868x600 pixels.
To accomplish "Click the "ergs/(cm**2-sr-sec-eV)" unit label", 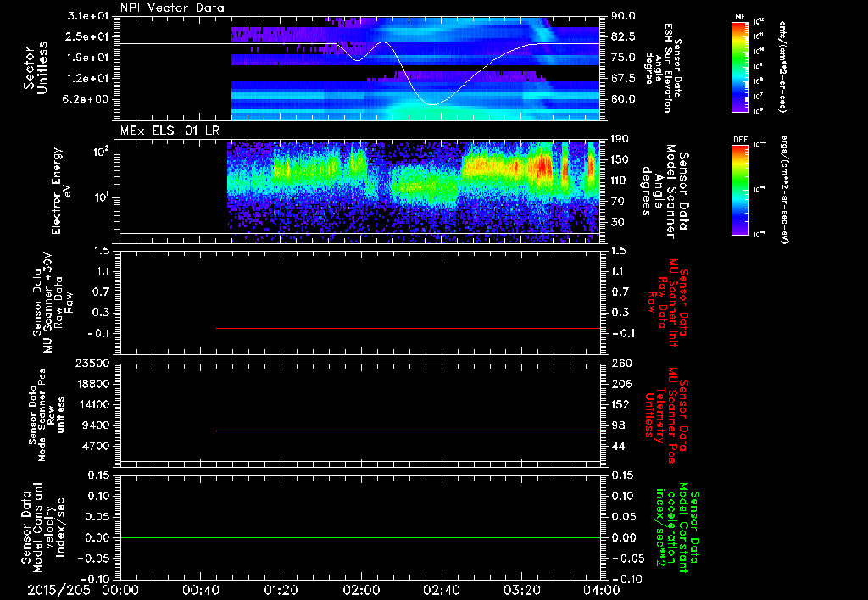I will (x=785, y=190).
